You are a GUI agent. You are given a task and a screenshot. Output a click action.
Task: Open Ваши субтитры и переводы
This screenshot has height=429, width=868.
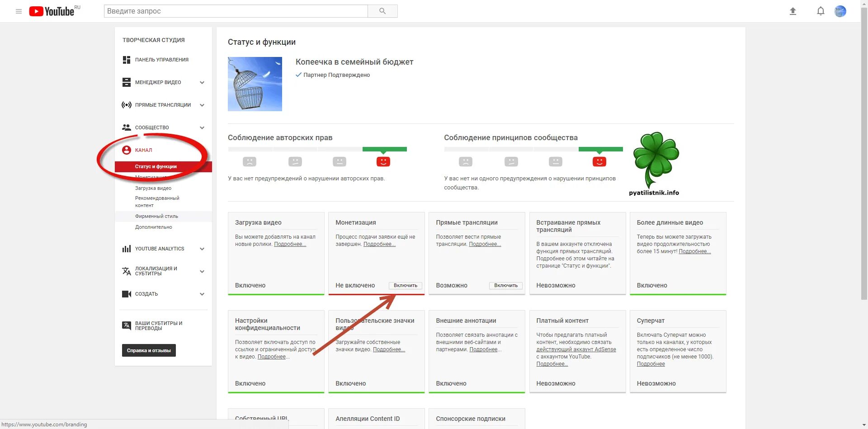[x=159, y=325]
